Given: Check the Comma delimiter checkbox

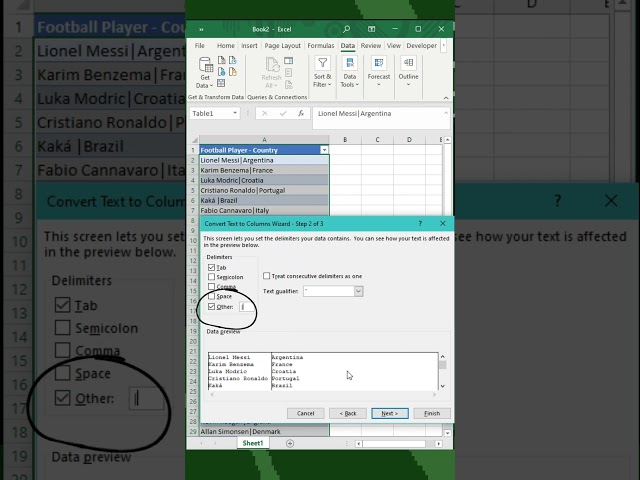Looking at the screenshot, I should [211, 287].
